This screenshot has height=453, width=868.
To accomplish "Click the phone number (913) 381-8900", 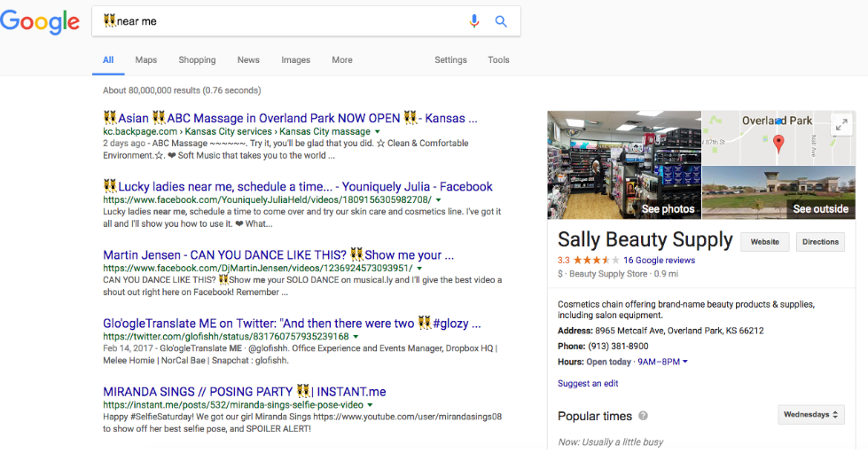I will (x=618, y=346).
